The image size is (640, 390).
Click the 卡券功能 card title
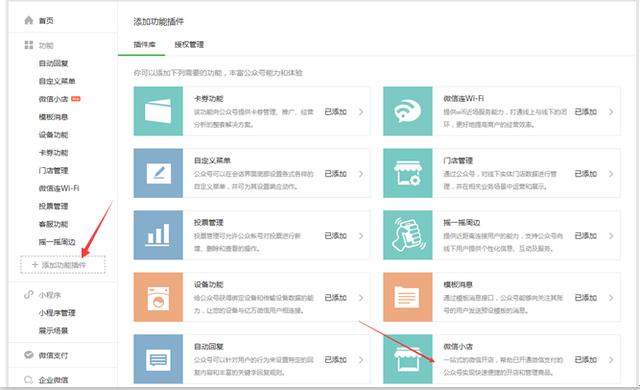coord(209,99)
